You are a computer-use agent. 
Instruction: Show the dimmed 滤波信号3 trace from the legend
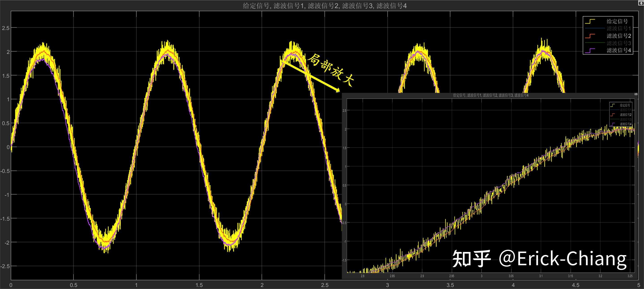tap(619, 43)
